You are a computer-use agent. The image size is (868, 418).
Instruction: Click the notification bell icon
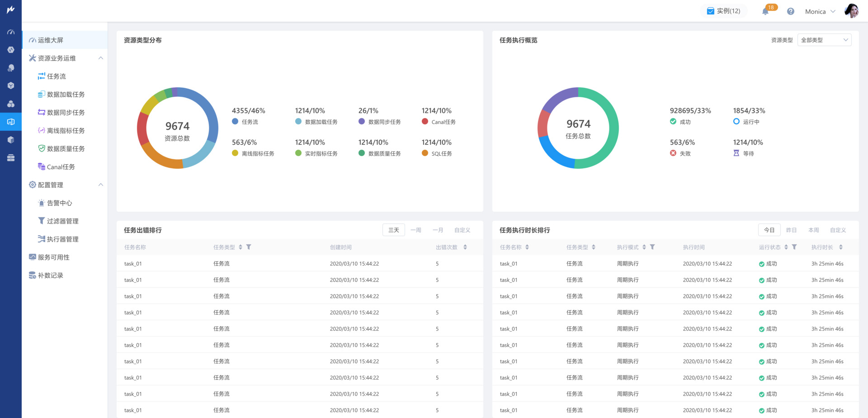(x=765, y=11)
